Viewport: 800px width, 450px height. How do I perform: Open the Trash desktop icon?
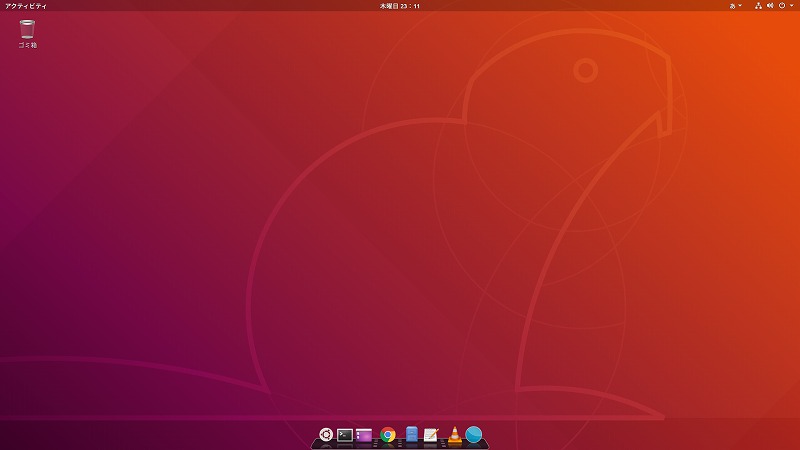(x=27, y=33)
